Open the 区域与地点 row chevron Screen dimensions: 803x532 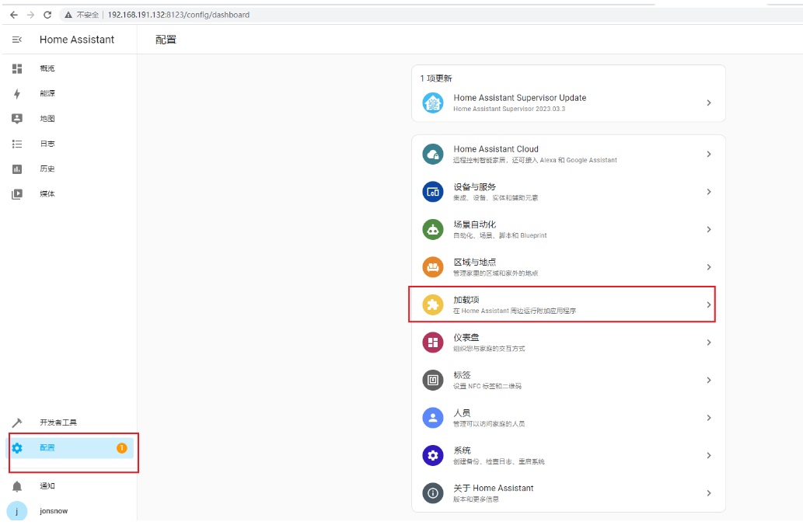[709, 267]
